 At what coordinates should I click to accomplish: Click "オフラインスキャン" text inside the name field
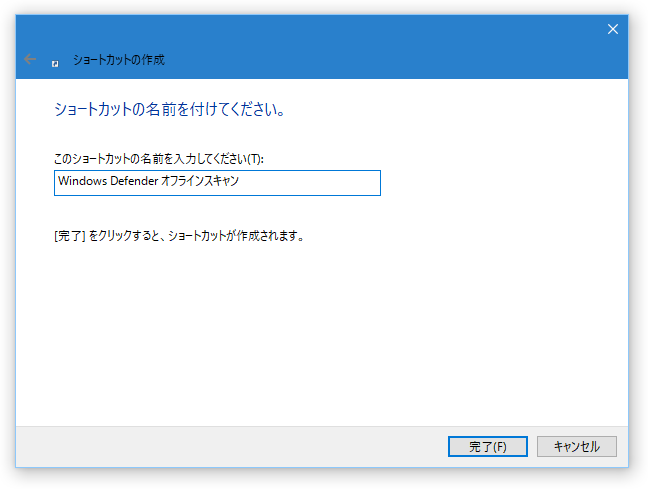coord(200,181)
